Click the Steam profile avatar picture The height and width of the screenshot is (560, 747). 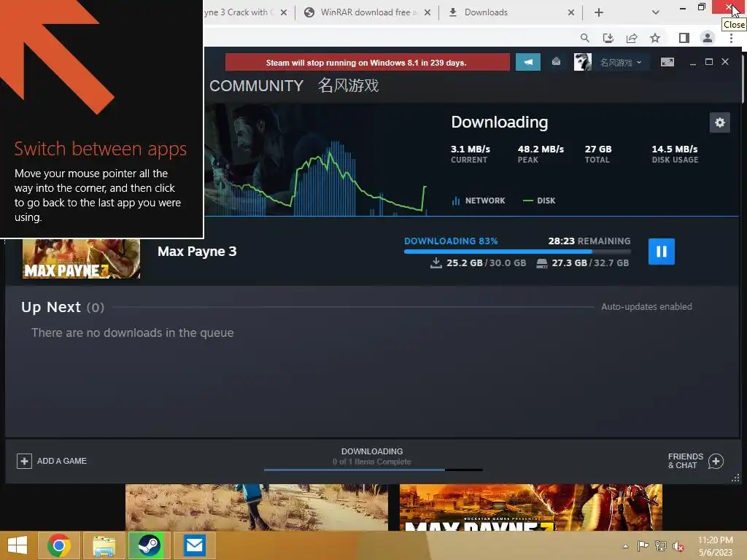[582, 62]
